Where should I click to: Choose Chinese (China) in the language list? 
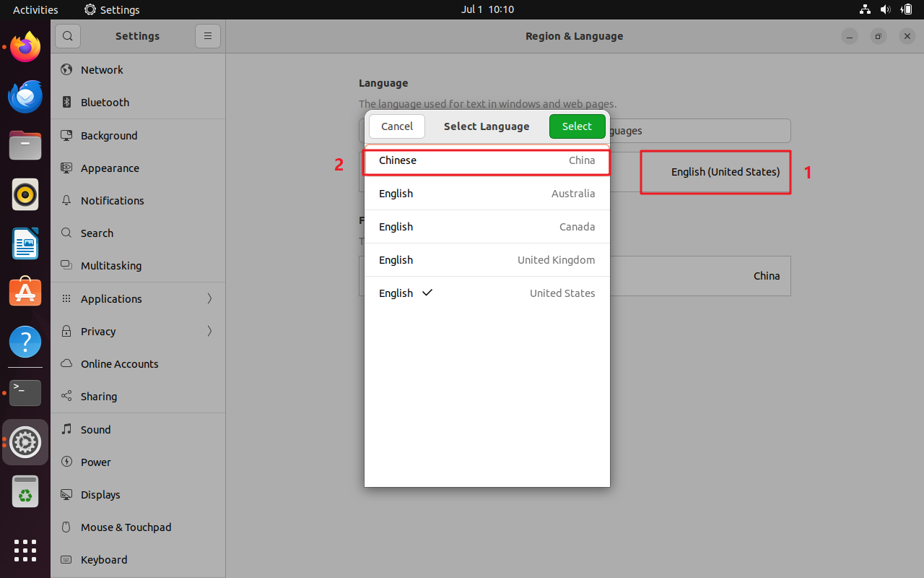[x=487, y=160]
